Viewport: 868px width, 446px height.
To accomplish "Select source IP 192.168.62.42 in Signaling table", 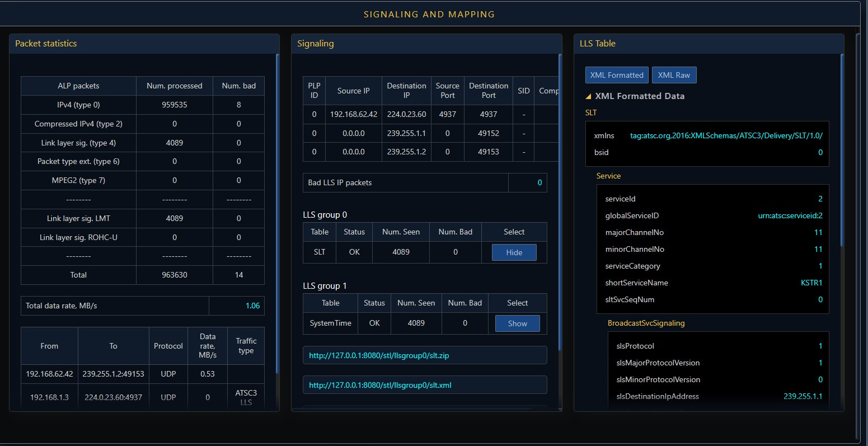I will pyautogui.click(x=354, y=114).
